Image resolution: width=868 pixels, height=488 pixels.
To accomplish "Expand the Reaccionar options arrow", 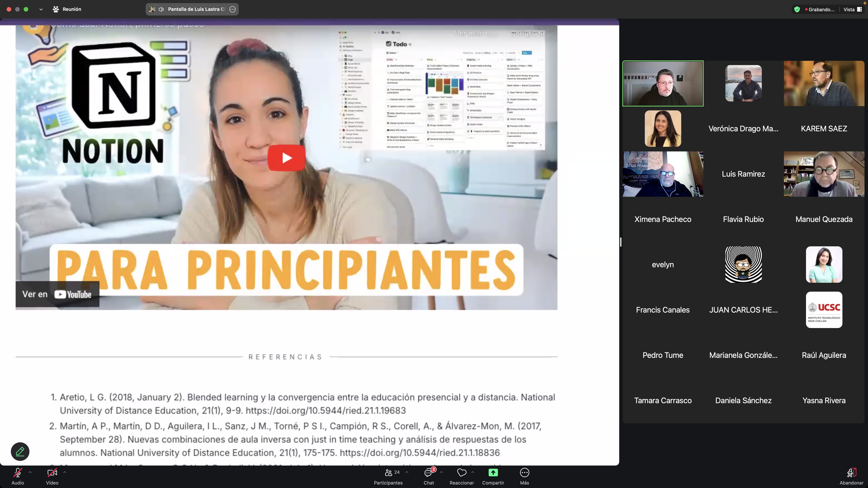I will tap(473, 472).
